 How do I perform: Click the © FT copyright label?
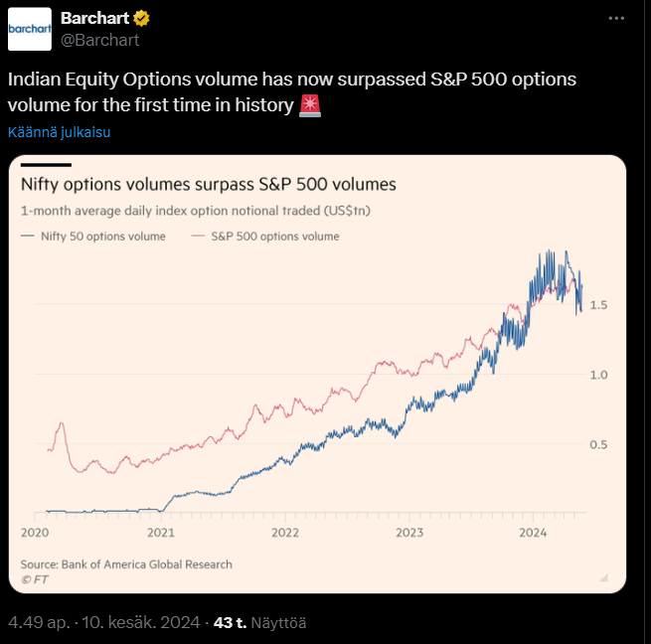[34, 578]
